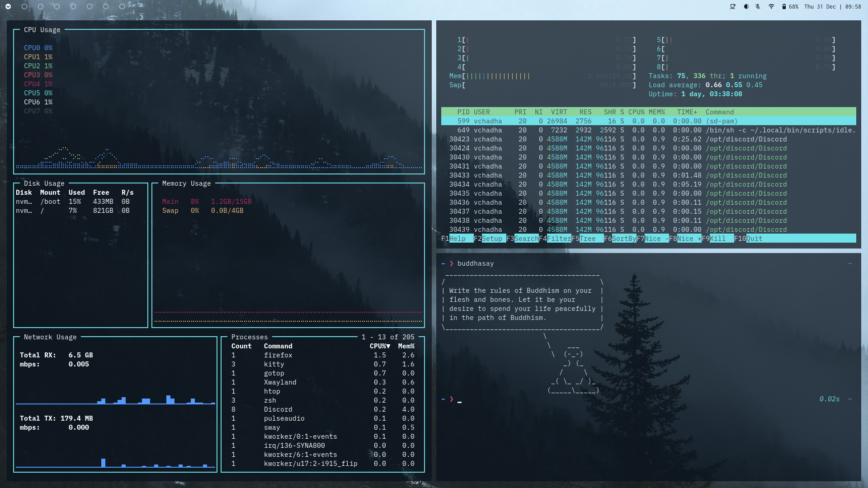The width and height of the screenshot is (868, 488).
Task: Select the kitty row in gotop Processes
Action: (323, 364)
